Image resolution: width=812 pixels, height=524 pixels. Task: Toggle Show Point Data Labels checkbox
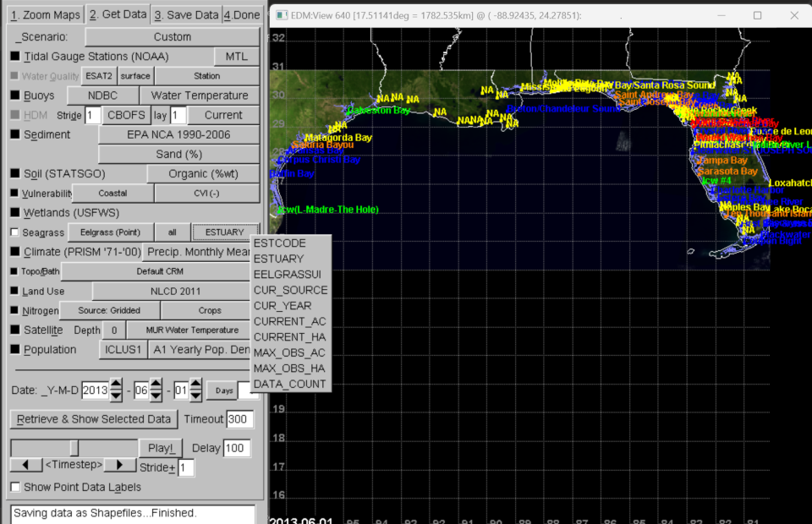(x=15, y=487)
